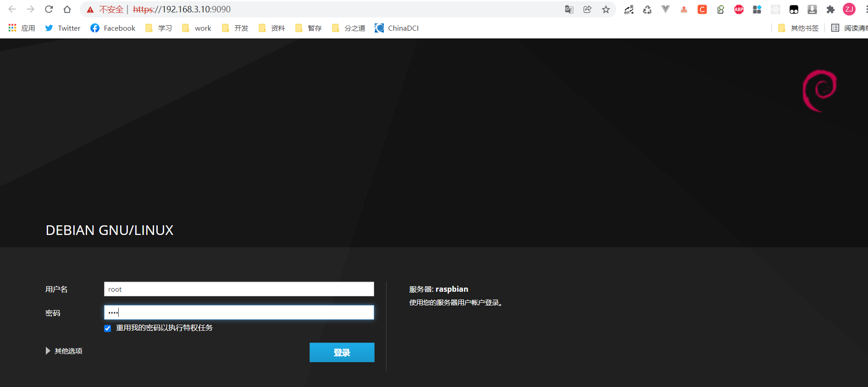Viewport: 868px width, 387px height.
Task: Click the forward navigation arrow
Action: click(x=30, y=9)
